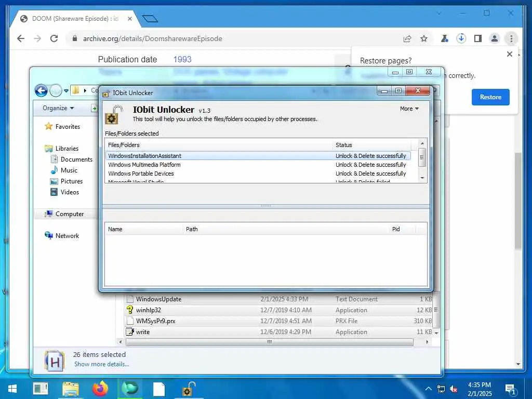The width and height of the screenshot is (532, 399).
Task: Click the up arrow of the file list scrollbar
Action: coord(422,143)
